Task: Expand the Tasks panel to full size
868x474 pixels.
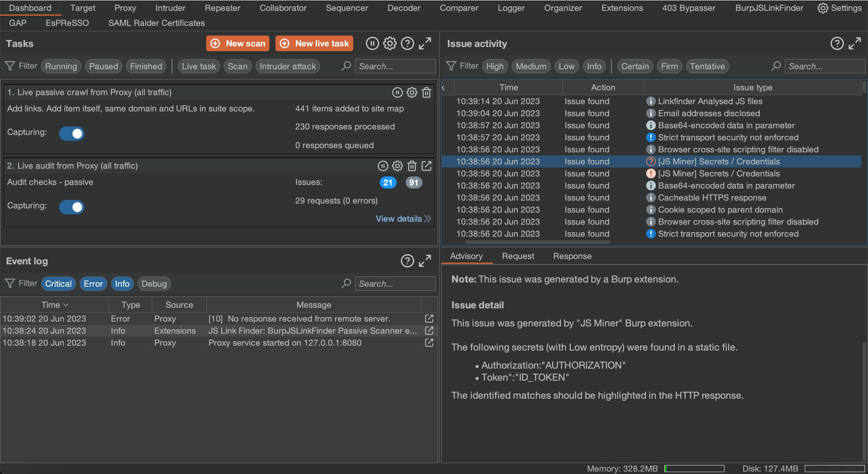Action: click(425, 43)
